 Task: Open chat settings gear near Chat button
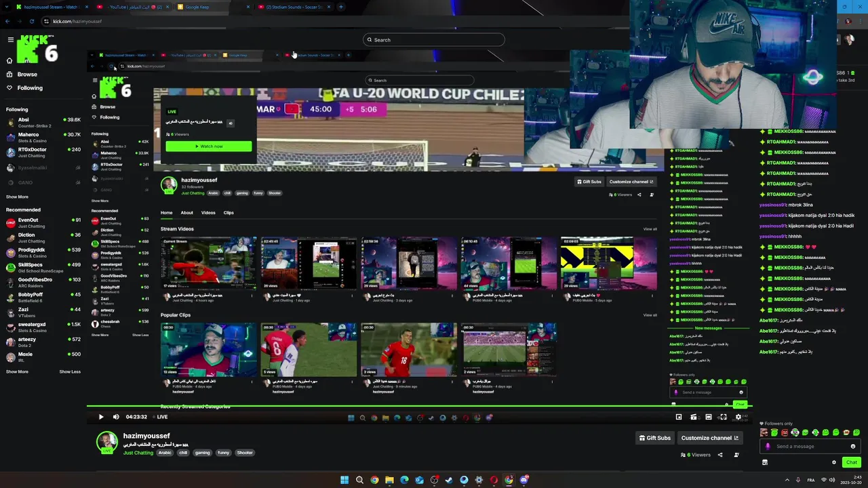pyautogui.click(x=834, y=462)
